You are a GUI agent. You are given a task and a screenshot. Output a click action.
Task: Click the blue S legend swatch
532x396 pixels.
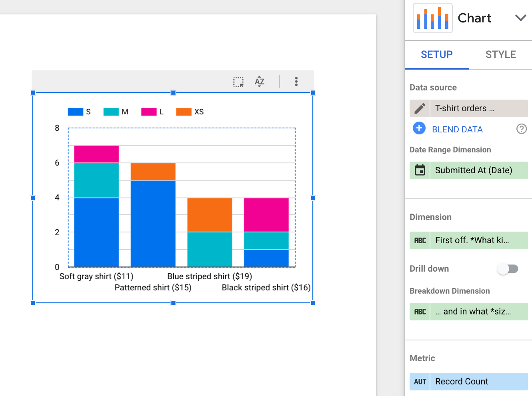[76, 112]
